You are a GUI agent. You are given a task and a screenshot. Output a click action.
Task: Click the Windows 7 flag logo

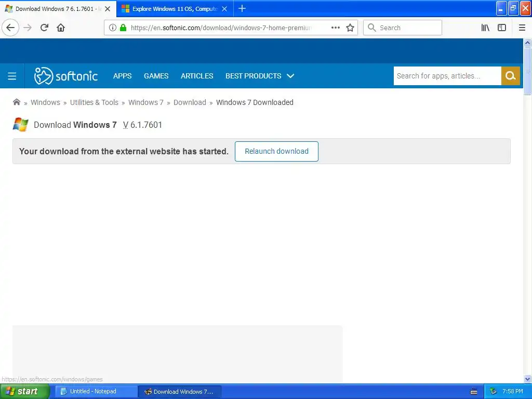coord(21,125)
